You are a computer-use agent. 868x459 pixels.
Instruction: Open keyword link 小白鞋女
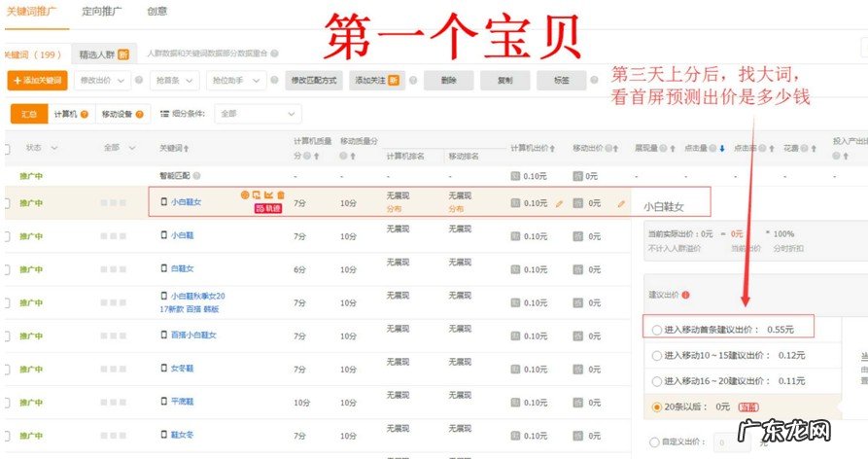click(186, 202)
